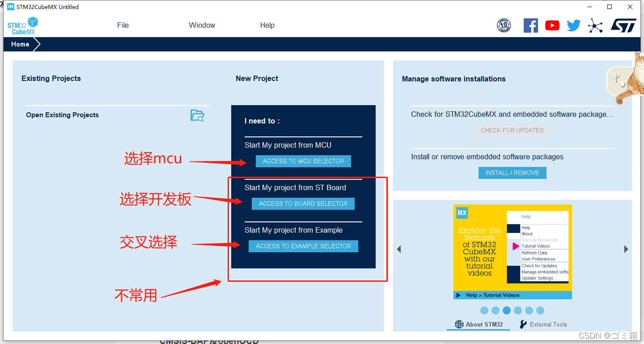The image size is (644, 344).
Task: Open the Help menu
Action: pos(267,25)
